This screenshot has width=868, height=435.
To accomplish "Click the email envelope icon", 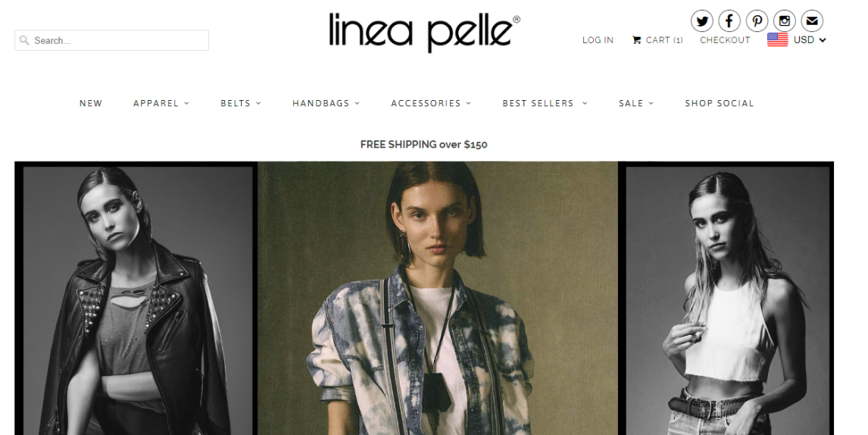I will pos(811,22).
